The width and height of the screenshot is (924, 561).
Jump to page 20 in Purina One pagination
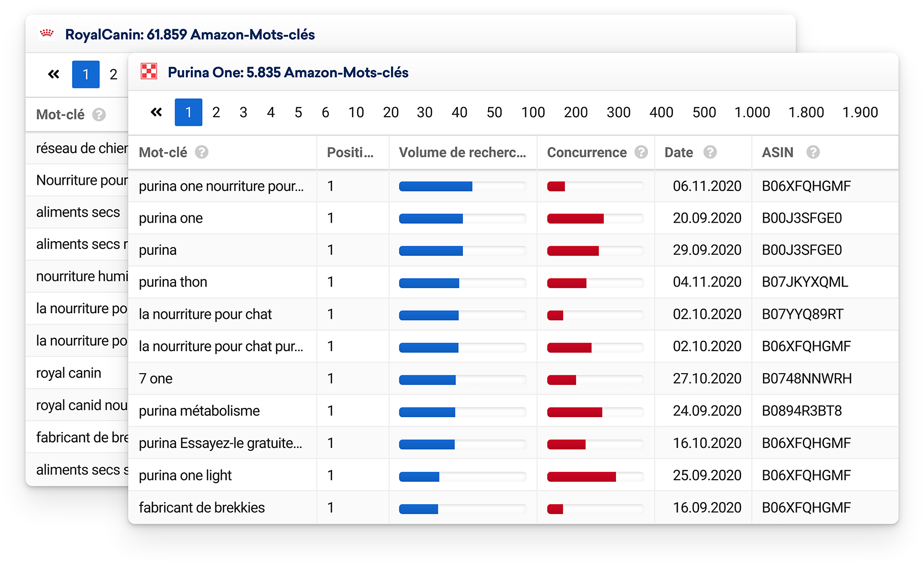pos(391,112)
